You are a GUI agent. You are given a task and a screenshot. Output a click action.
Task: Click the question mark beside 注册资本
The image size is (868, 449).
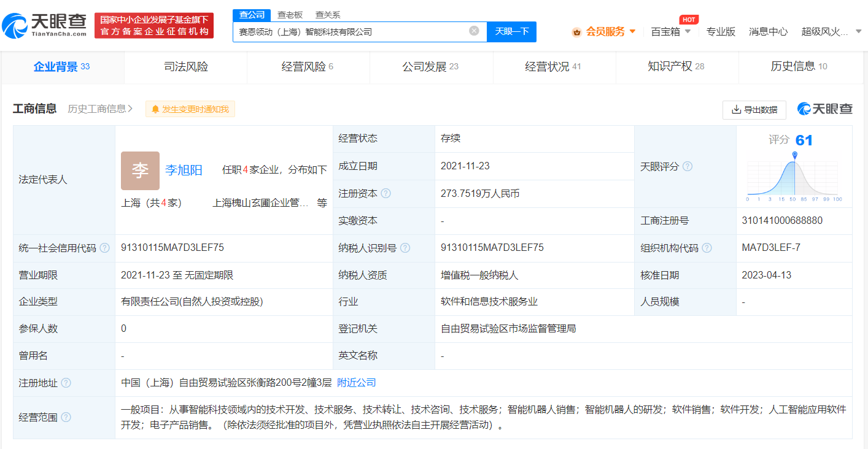coord(386,193)
